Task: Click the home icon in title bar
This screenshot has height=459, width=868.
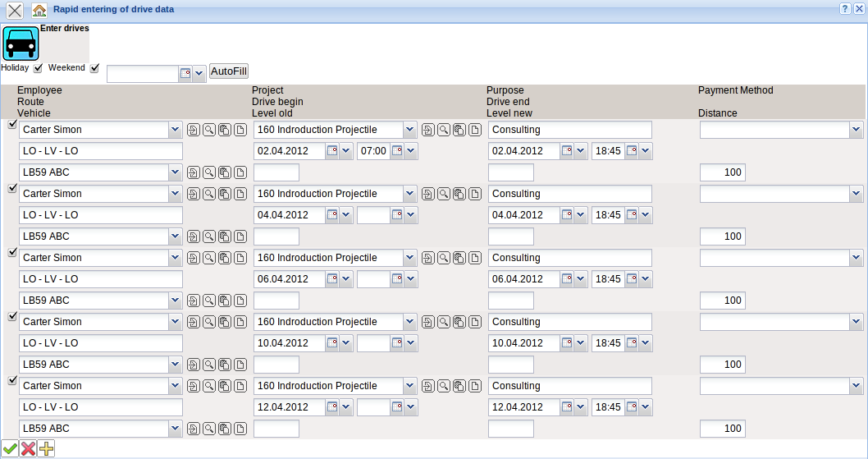Action: click(39, 11)
